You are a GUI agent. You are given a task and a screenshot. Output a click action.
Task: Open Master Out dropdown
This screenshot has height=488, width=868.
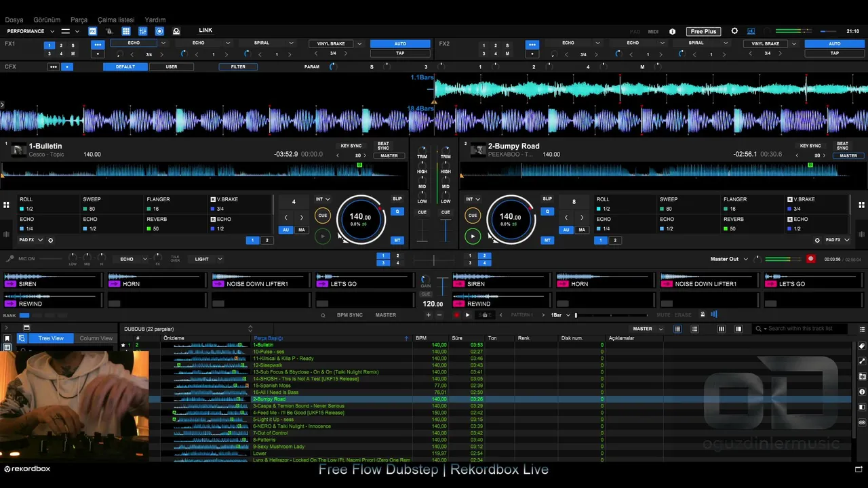(x=729, y=259)
